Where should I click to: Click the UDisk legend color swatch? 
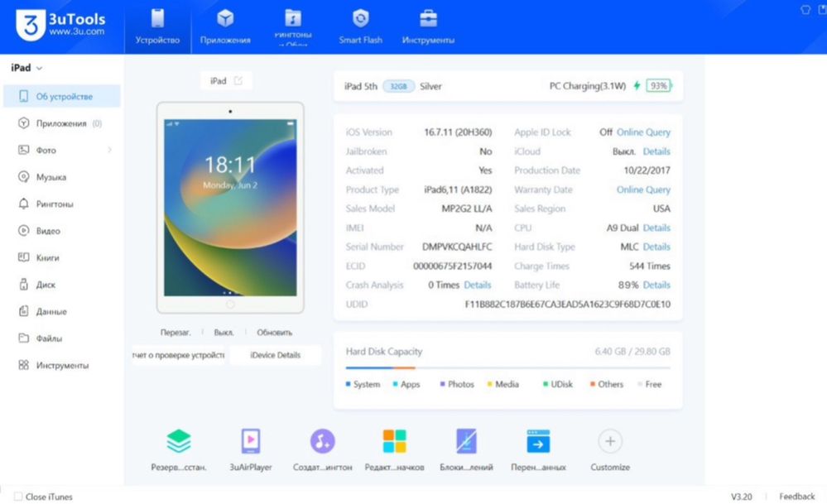coord(546,384)
